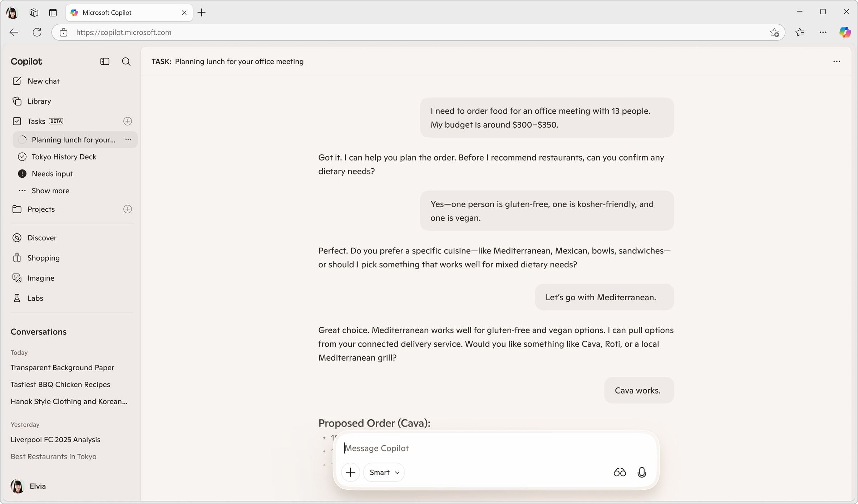Open the Copilot sidebar icon in toolbar
Viewport: 858px width, 504px height.
coord(845,32)
